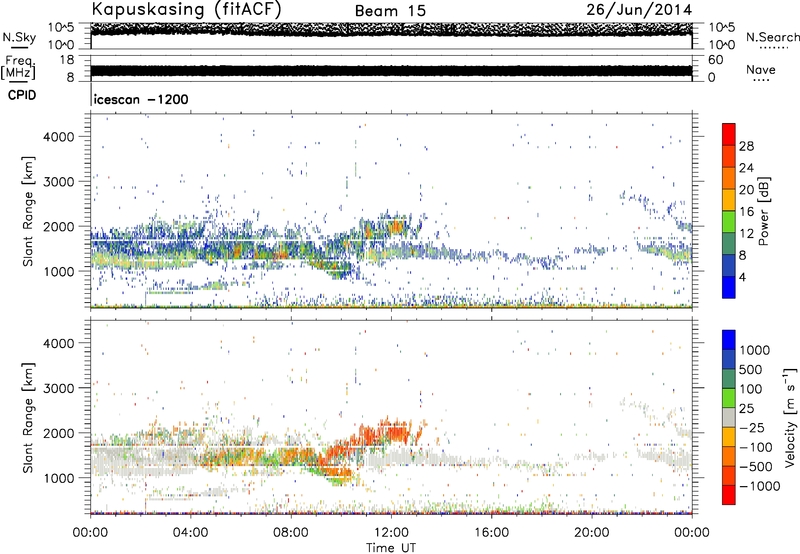Click the '28' value on power color bar
The height and width of the screenshot is (554, 800).
pyautogui.click(x=746, y=146)
